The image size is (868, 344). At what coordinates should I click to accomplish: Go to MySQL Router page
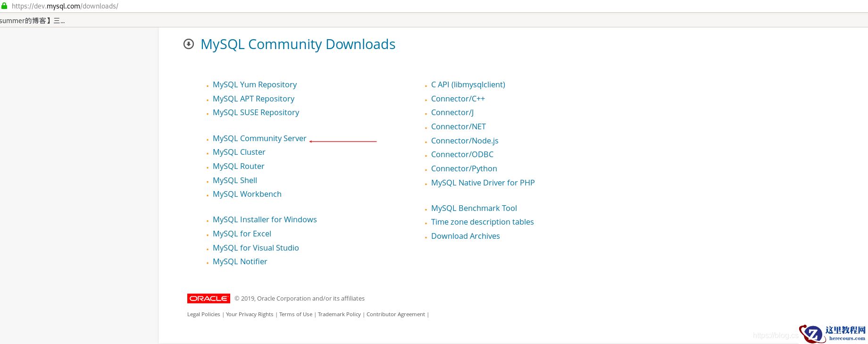[x=238, y=166]
